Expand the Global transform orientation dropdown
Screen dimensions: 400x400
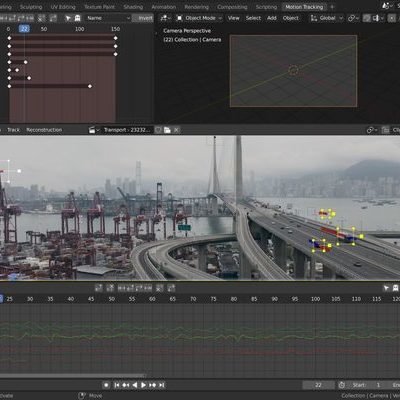click(326, 18)
